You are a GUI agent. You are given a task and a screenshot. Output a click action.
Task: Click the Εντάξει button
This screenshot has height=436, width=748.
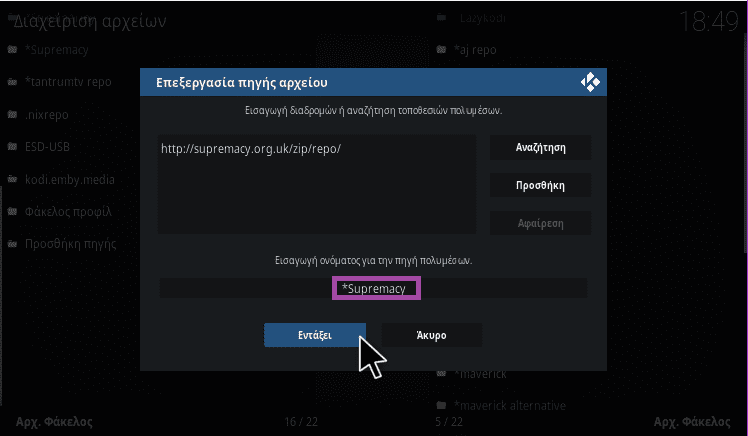tap(315, 335)
